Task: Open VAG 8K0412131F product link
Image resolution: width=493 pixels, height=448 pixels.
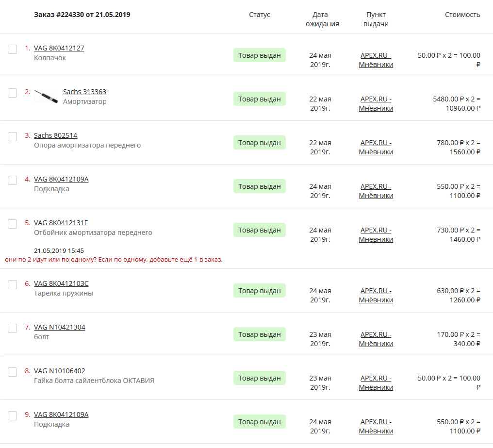Action: [61, 223]
